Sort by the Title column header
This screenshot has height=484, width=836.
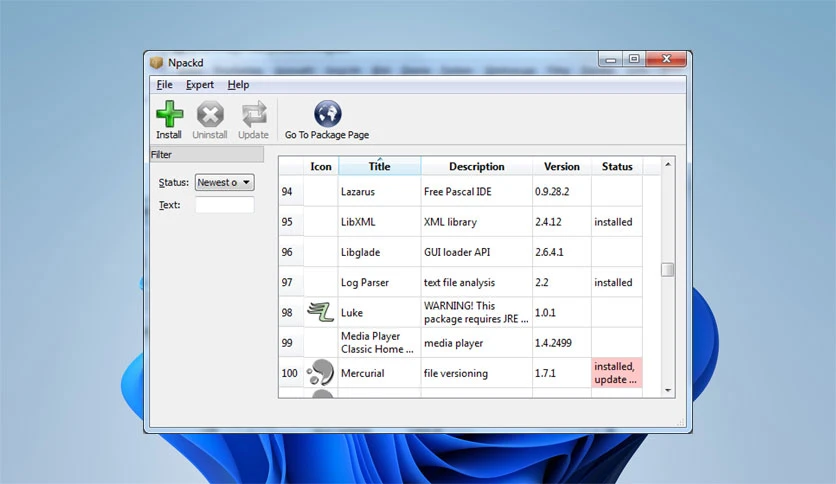pos(380,166)
